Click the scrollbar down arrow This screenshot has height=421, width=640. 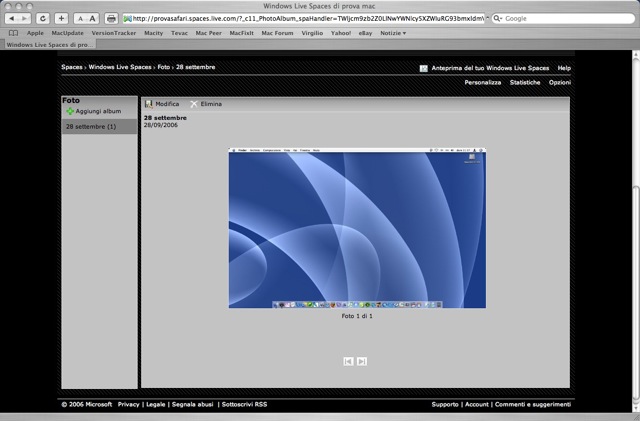[x=636, y=407]
